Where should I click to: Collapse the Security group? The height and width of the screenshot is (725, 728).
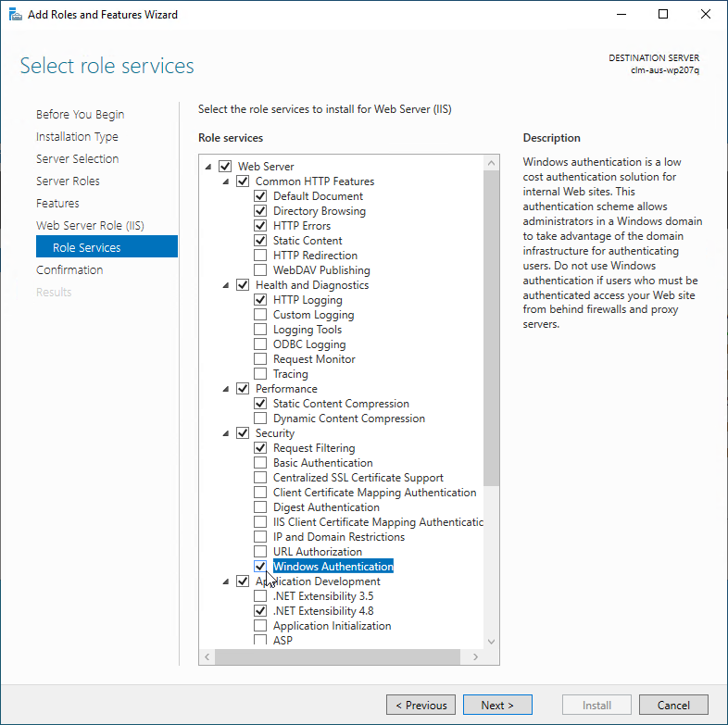pyautogui.click(x=226, y=433)
